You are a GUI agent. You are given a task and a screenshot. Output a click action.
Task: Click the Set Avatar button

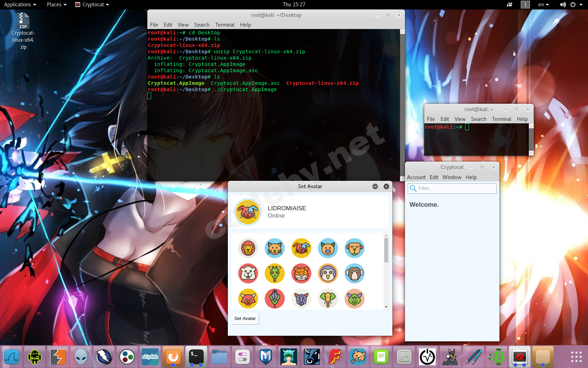click(x=245, y=319)
